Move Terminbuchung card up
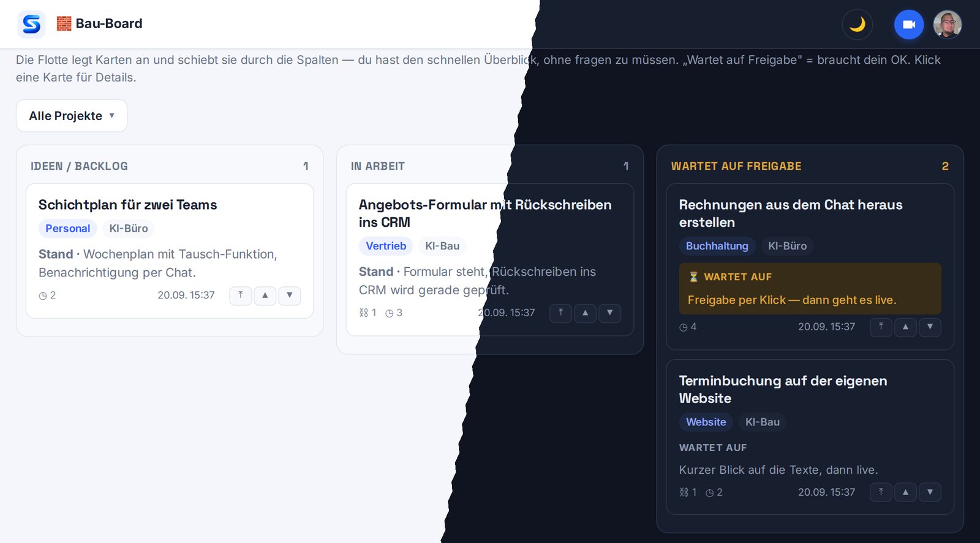 906,492
